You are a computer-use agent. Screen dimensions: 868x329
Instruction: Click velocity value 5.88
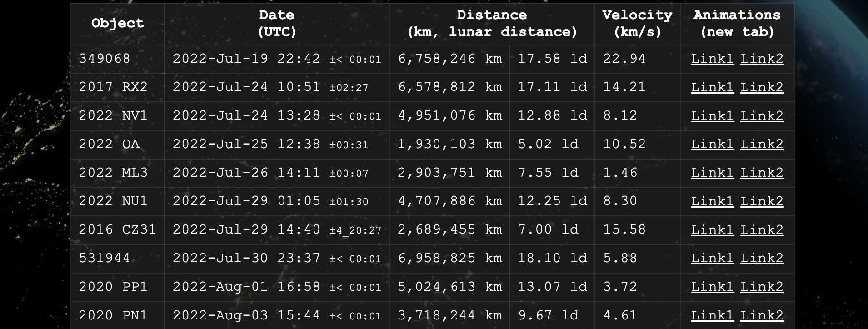click(620, 258)
